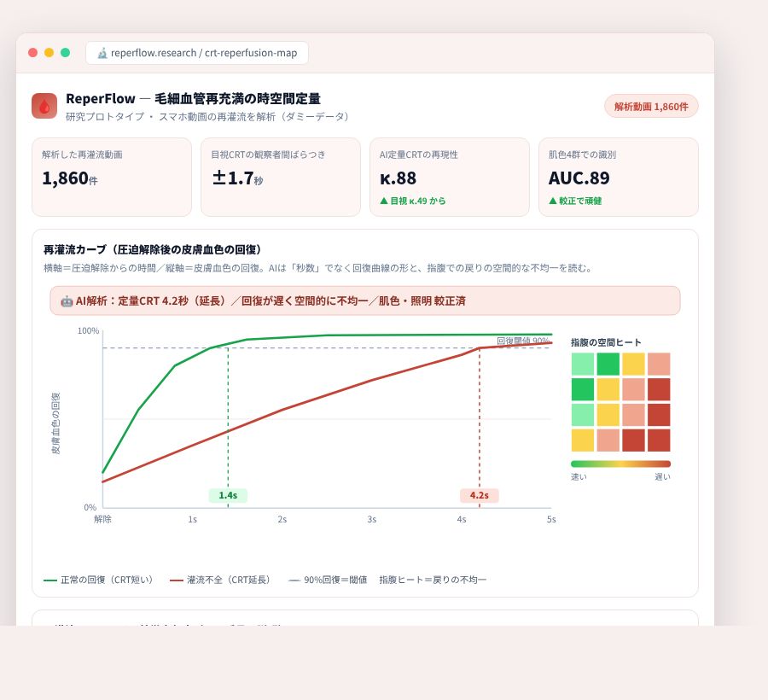Click the 灌流不全（CRT延長） legend item
Image resolution: width=768 pixels, height=700 pixels.
[222, 580]
